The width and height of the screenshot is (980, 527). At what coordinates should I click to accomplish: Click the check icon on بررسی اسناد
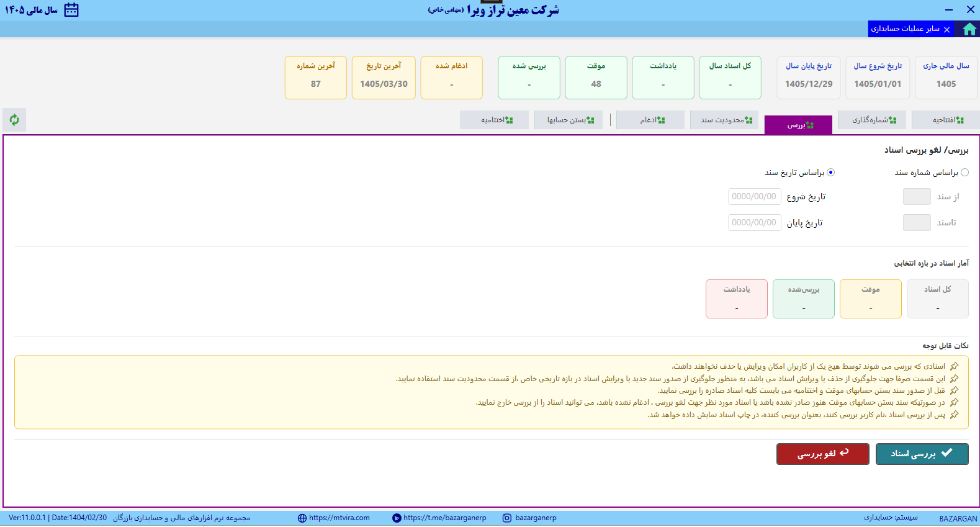(946, 453)
